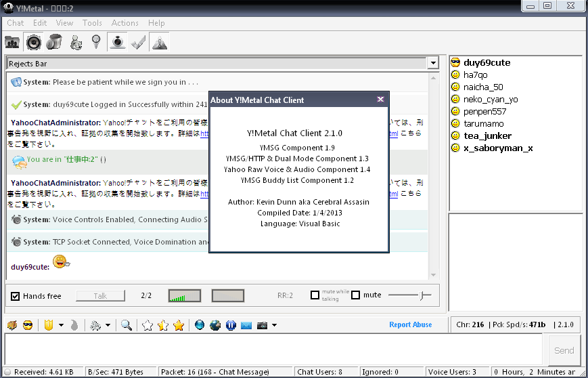Open the View menu
Viewport: 588px width, 378px height.
click(64, 23)
